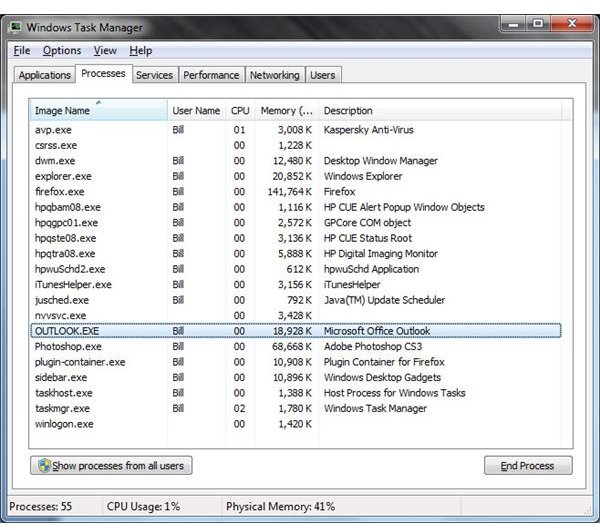
Task: Minimize the Task Manager window
Action: click(514, 24)
